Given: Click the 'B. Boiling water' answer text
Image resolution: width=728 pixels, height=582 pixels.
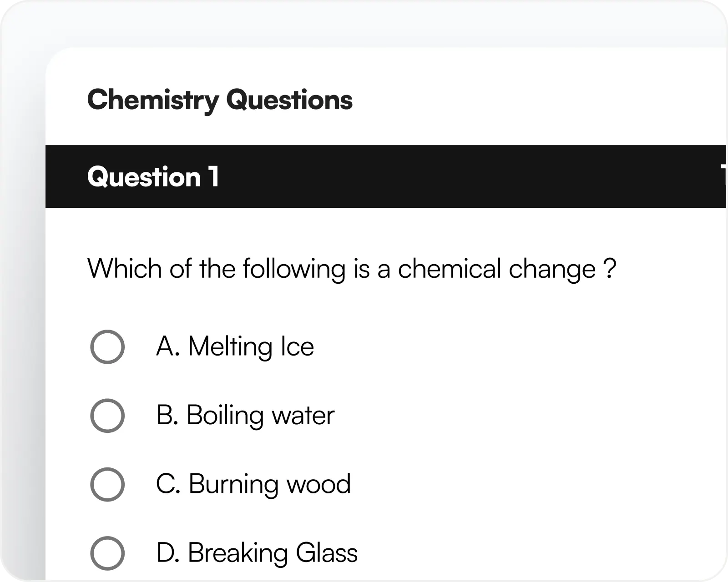Looking at the screenshot, I should [245, 416].
